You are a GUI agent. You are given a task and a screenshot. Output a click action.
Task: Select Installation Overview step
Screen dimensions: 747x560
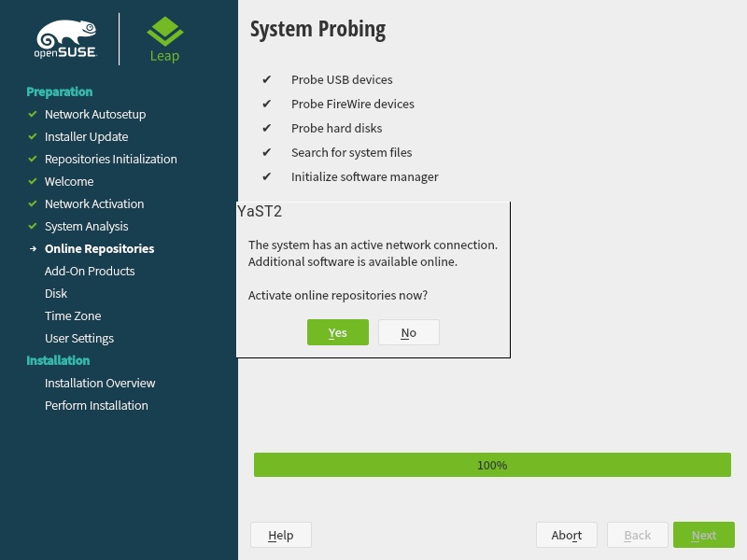100,383
